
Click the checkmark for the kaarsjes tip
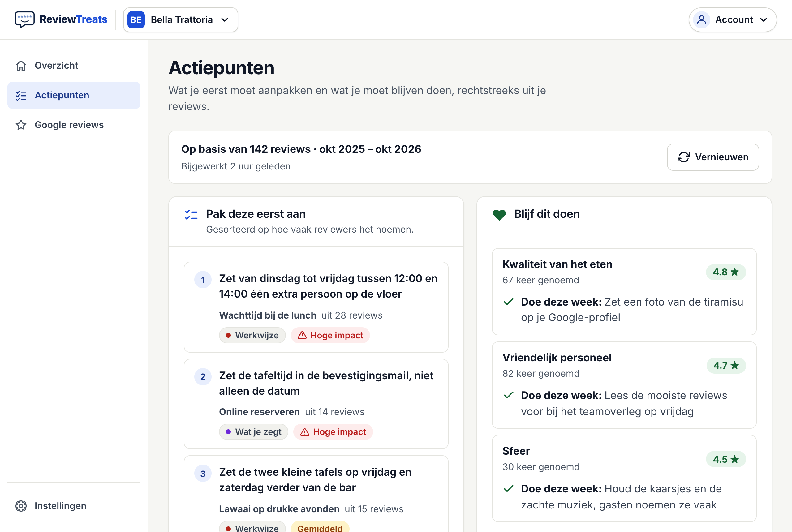point(508,489)
